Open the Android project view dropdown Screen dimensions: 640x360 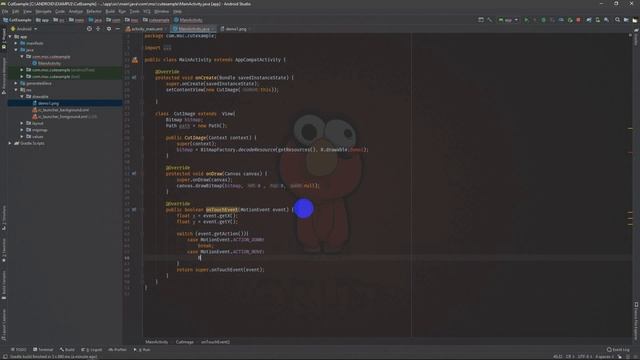[x=24, y=29]
